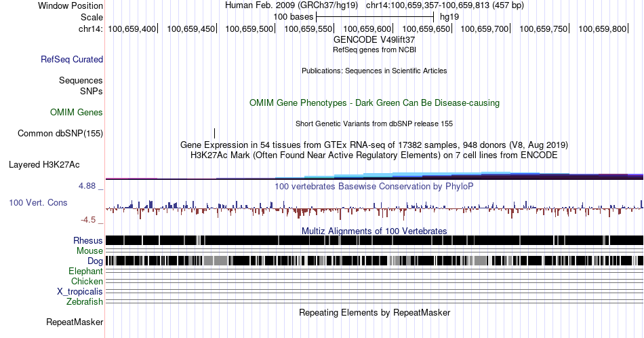Click the 4.88 PhyloP upper limit value
Image resolution: width=644 pixels, height=338 pixels.
point(87,186)
